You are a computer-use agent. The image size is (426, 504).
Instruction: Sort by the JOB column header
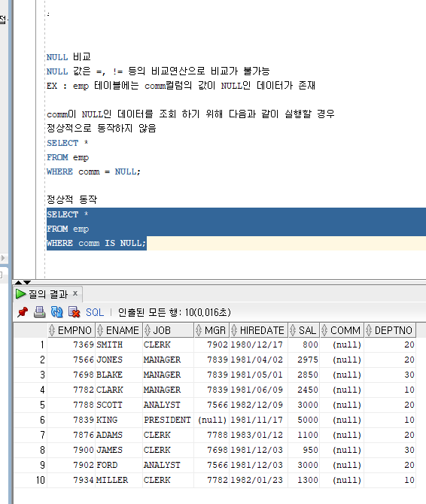[168, 330]
